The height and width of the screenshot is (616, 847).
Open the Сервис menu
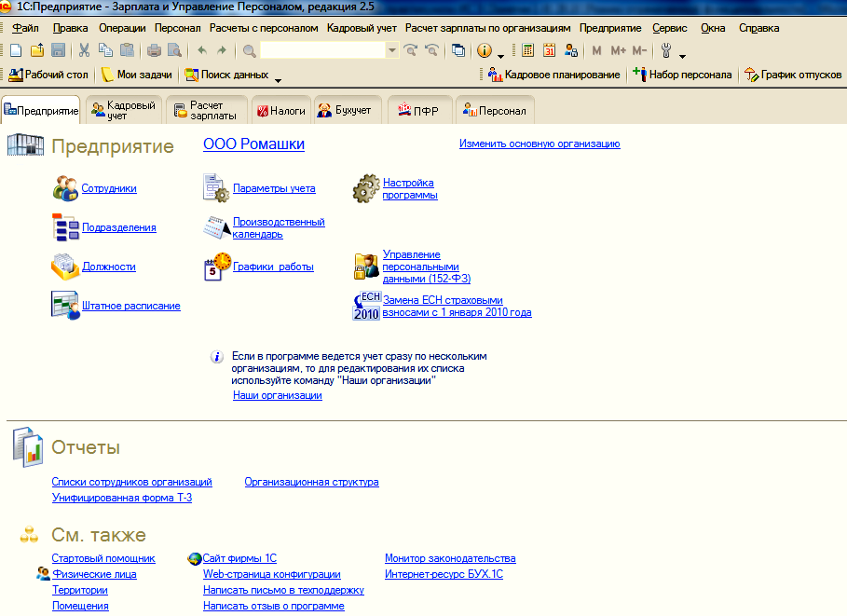[x=669, y=28]
